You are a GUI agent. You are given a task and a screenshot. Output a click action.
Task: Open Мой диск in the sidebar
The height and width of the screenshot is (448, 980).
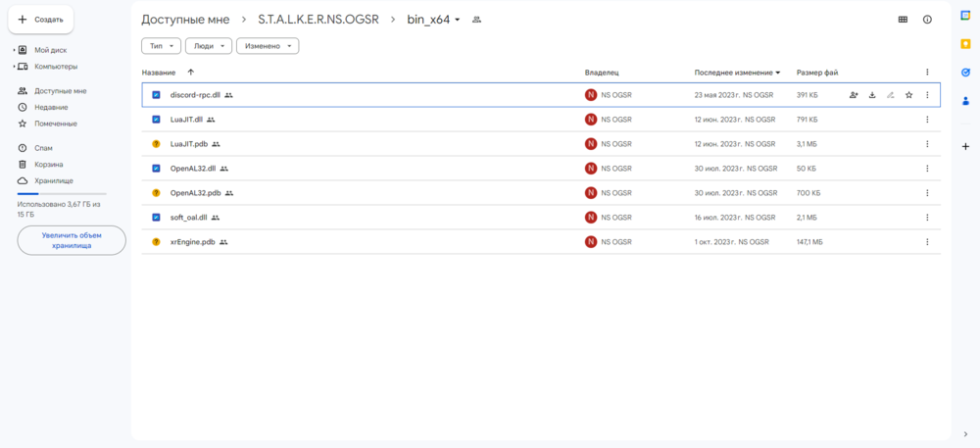point(51,50)
